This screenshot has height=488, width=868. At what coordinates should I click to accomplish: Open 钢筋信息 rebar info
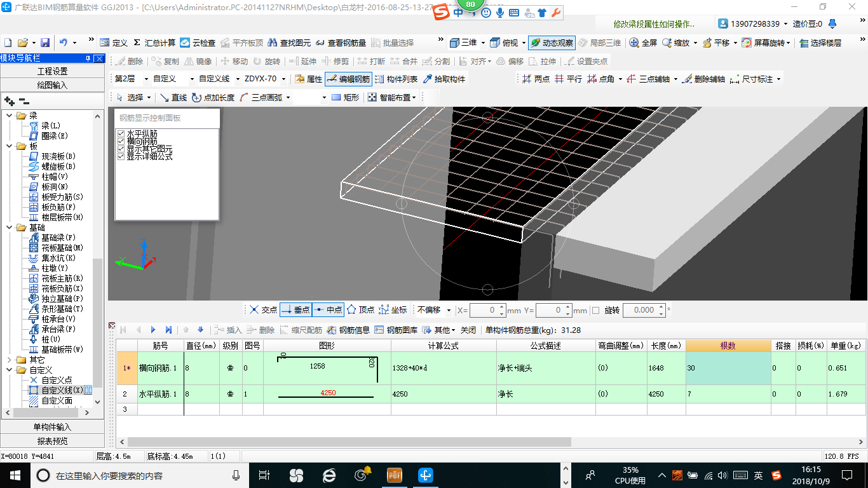[x=348, y=330]
